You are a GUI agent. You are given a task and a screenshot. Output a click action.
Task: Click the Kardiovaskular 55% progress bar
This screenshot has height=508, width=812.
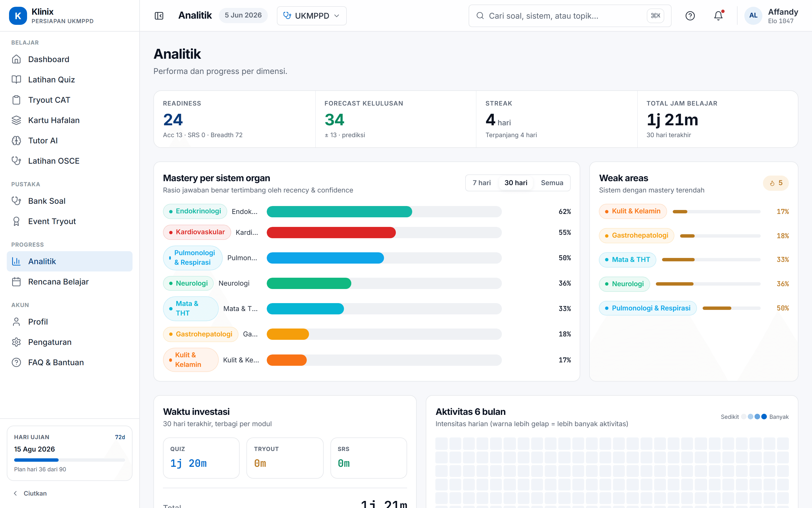(x=384, y=233)
